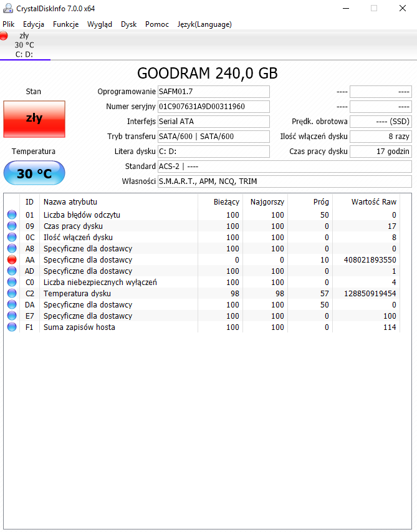Image resolution: width=417 pixels, height=532 pixels.
Task: Open the Dysk menu
Action: click(x=129, y=24)
